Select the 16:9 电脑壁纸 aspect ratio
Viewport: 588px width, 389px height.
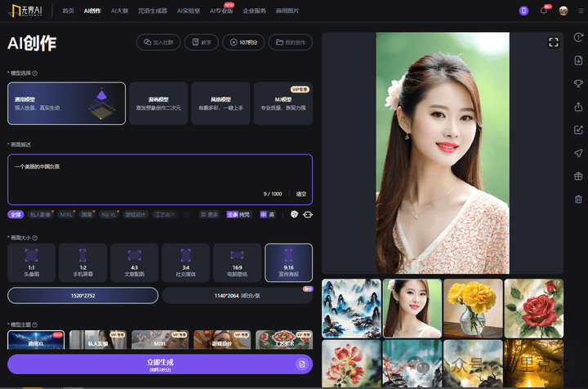pyautogui.click(x=237, y=262)
